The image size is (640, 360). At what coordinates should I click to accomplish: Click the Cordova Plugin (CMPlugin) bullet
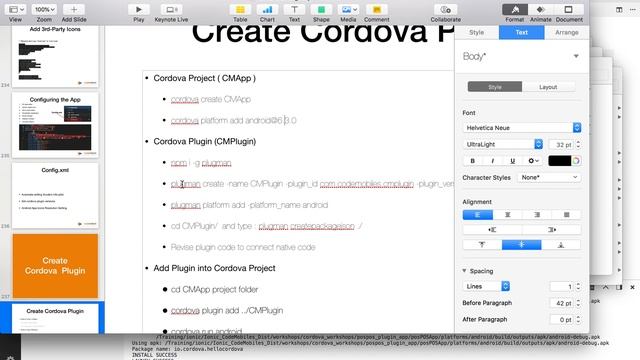[204, 141]
